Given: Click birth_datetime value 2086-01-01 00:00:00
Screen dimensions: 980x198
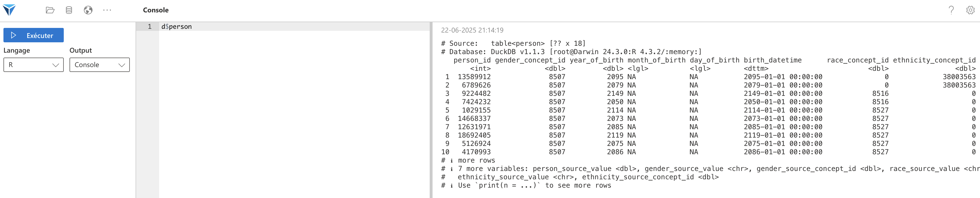Looking at the screenshot, I should (x=783, y=152).
